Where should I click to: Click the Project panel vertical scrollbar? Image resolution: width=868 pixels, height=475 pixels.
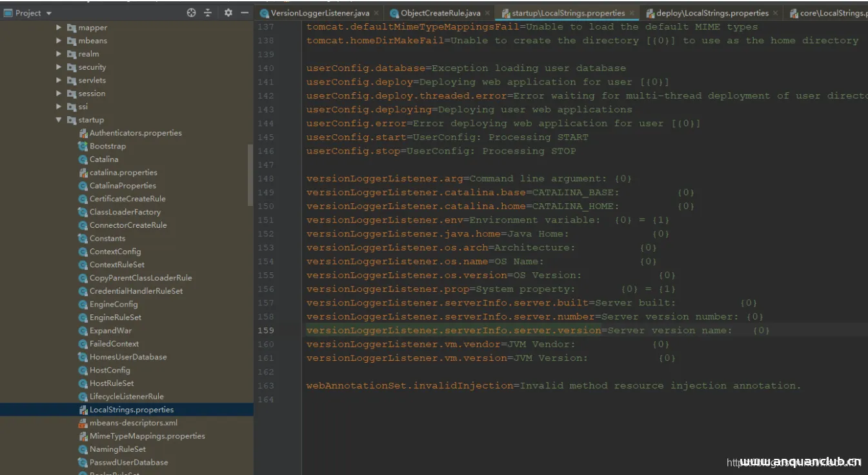250,174
